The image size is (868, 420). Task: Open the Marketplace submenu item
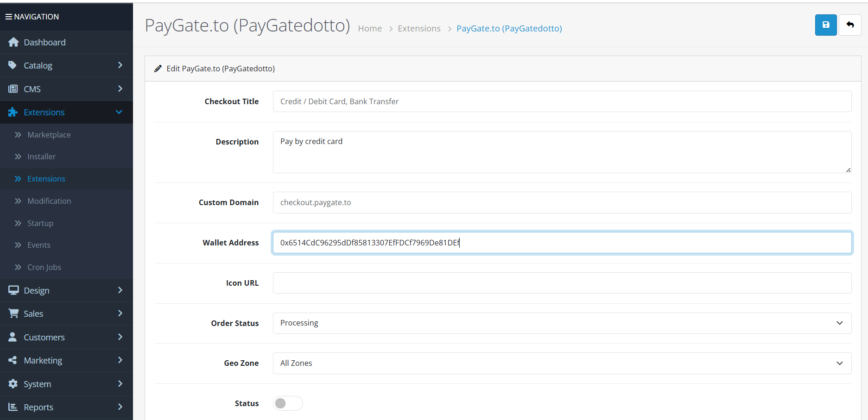pos(49,134)
